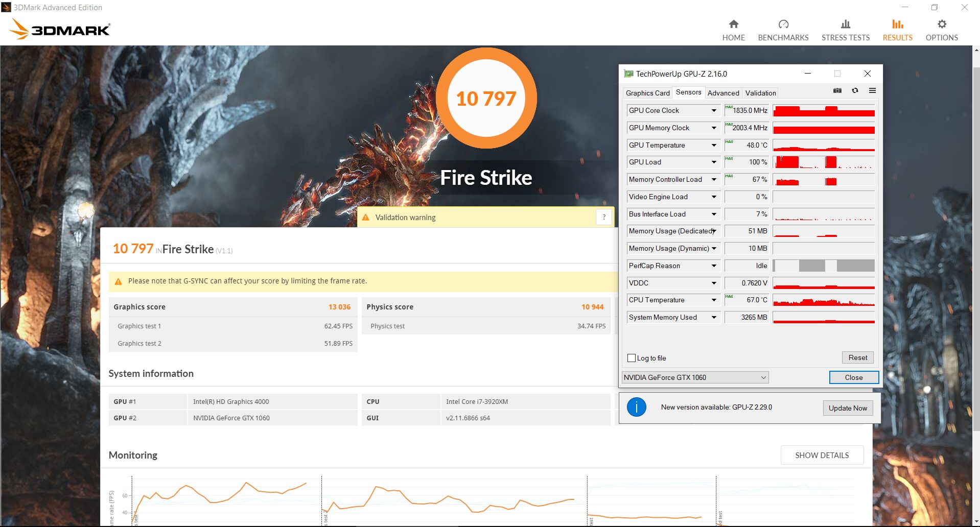Click the G-SYNC warning triangle icon
Image resolution: width=980 pixels, height=527 pixels.
tap(118, 281)
